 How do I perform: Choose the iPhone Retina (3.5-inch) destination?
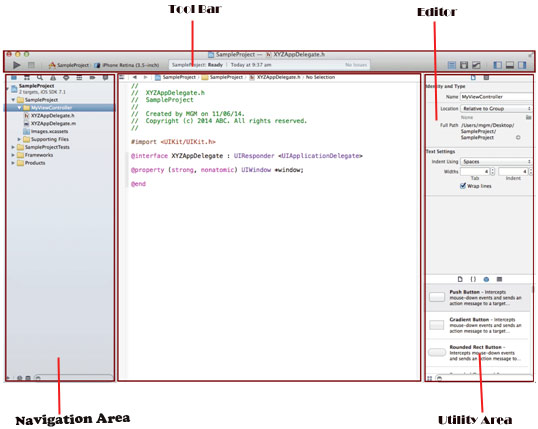click(x=127, y=65)
